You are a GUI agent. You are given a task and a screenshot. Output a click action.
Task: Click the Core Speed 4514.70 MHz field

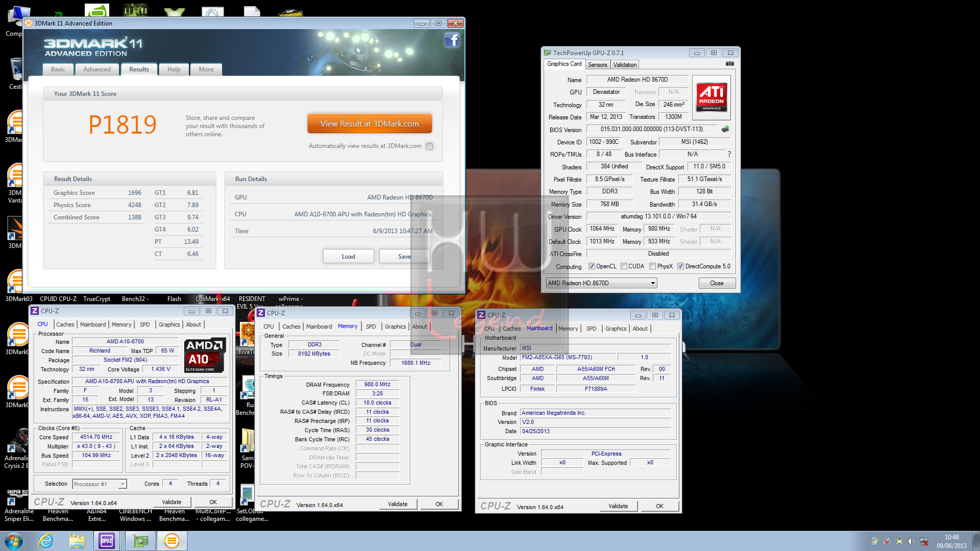[x=96, y=437]
